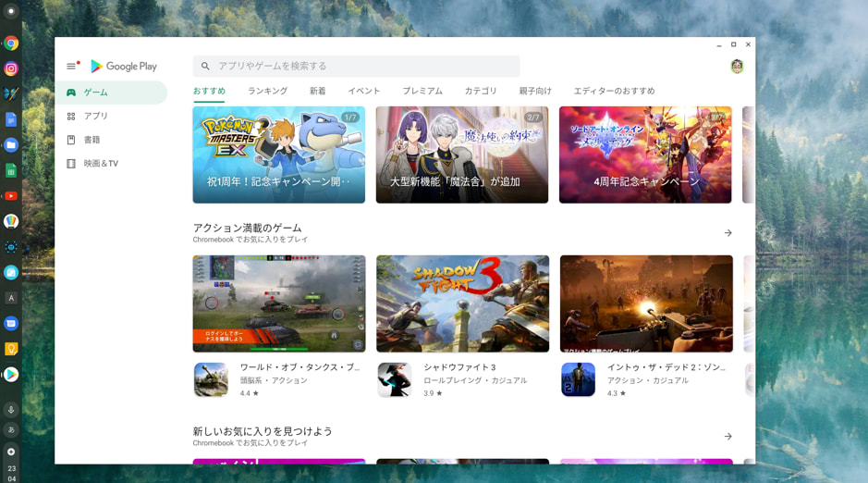Click the film icon beside 映画＆TV
This screenshot has width=868, height=483.
[71, 164]
